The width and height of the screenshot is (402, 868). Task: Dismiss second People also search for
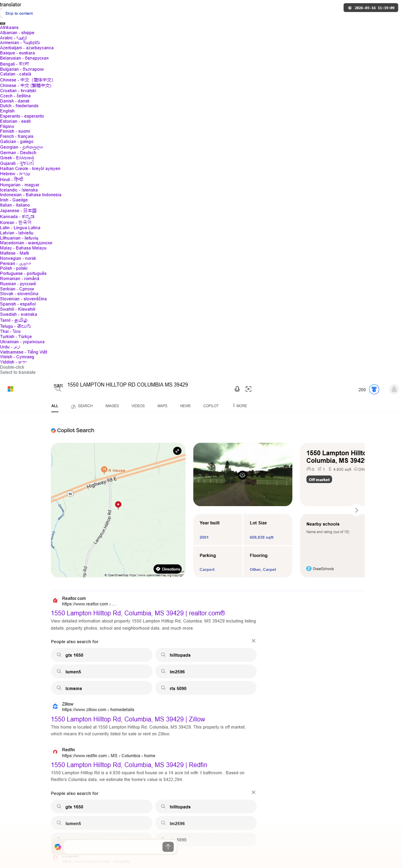(253, 792)
